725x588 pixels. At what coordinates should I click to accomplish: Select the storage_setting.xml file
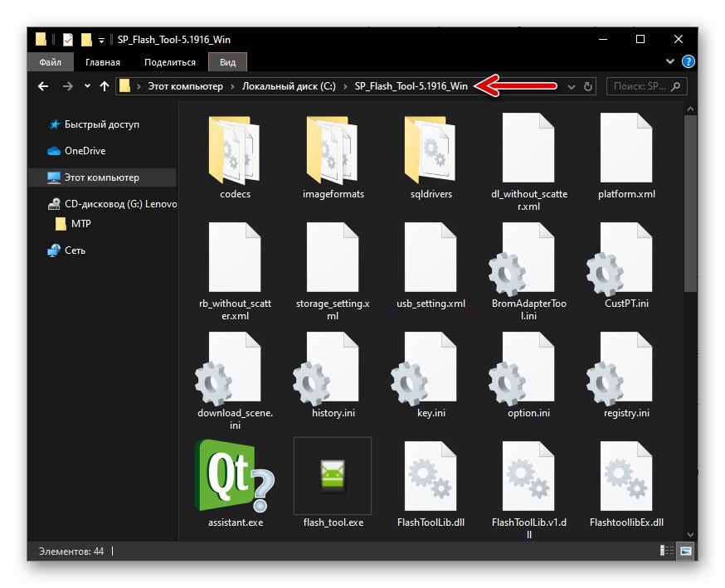[333, 272]
